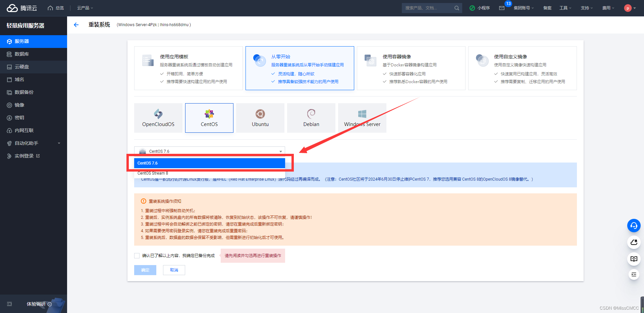
Task: Select the OpenCloudOS system tile
Action: [158, 118]
